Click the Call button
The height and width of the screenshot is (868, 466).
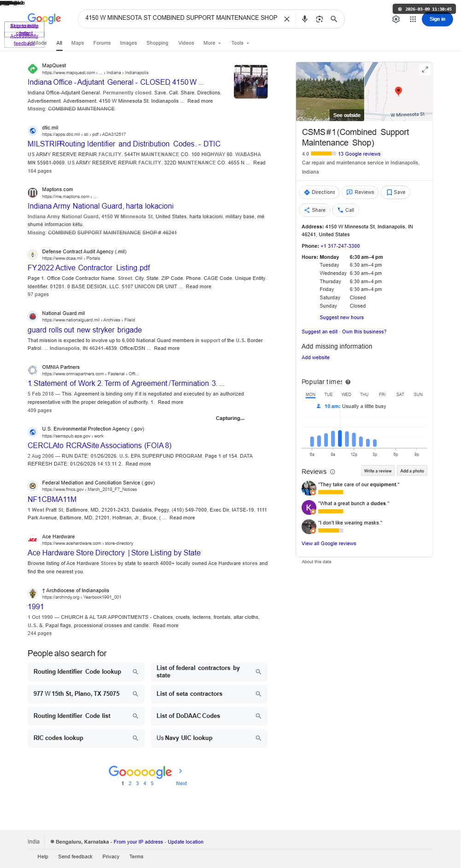pos(345,210)
